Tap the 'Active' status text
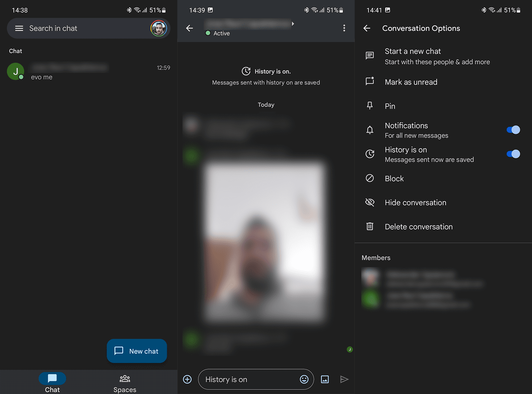Image resolution: width=532 pixels, height=394 pixels. (221, 33)
